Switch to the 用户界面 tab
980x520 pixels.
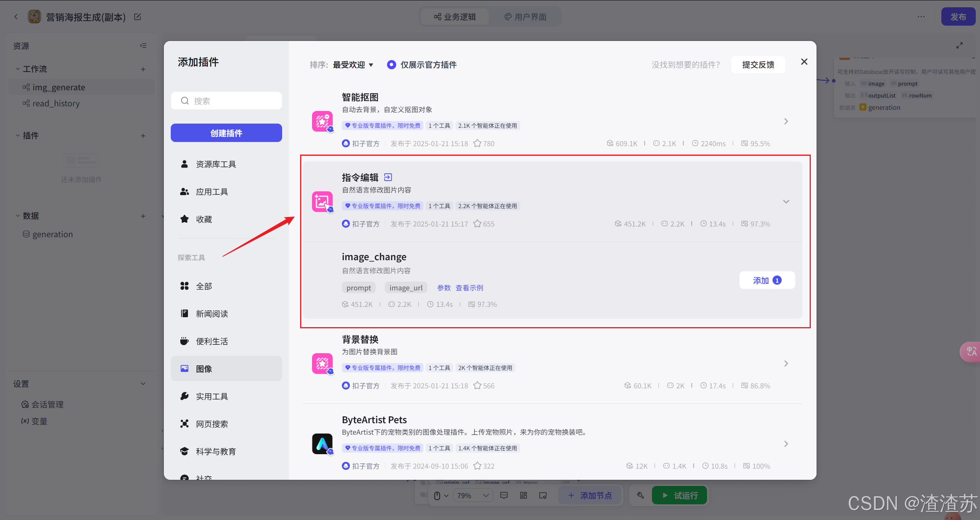[x=526, y=17]
